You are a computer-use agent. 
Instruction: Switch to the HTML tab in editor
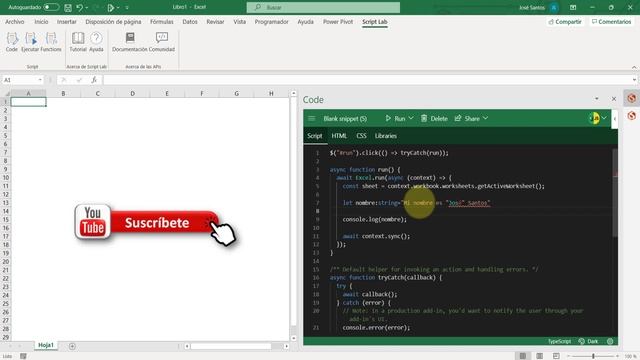pos(339,136)
